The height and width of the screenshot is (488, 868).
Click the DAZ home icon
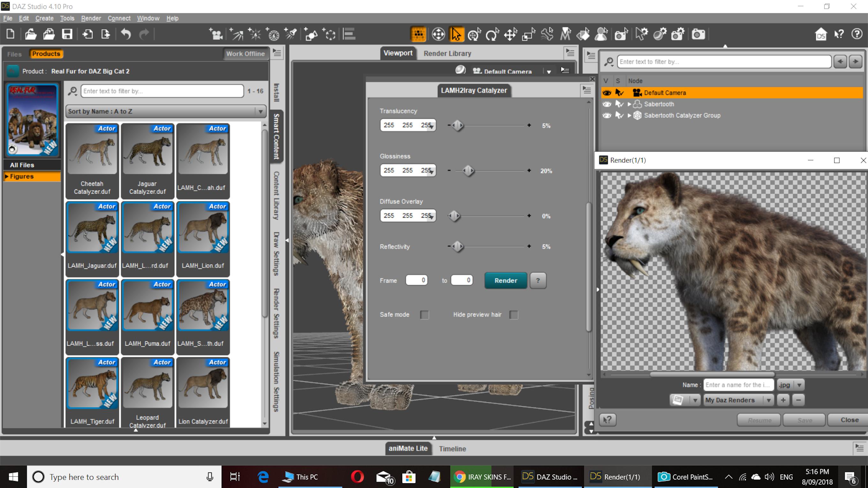(x=821, y=34)
